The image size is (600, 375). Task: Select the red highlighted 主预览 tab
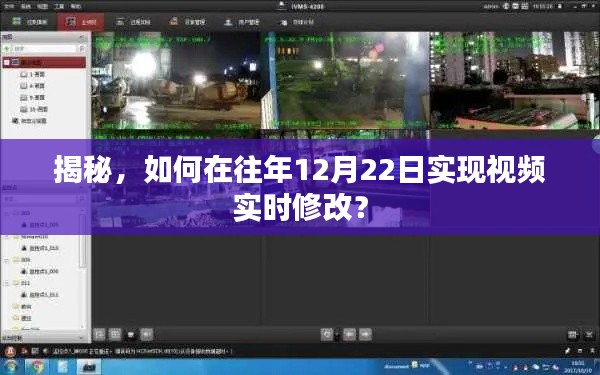81,22
